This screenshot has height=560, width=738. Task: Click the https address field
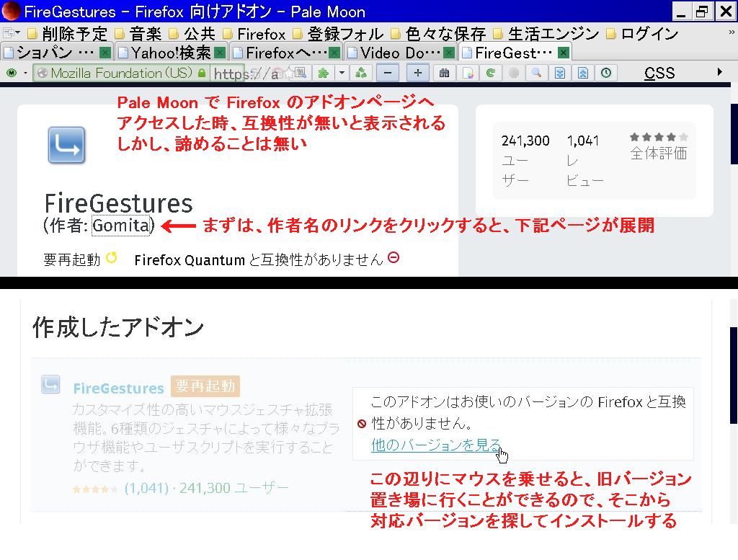click(x=245, y=74)
